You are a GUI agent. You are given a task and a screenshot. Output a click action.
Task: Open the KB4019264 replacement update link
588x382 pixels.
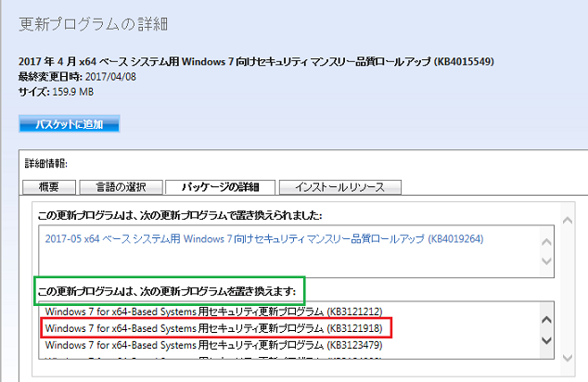click(264, 239)
